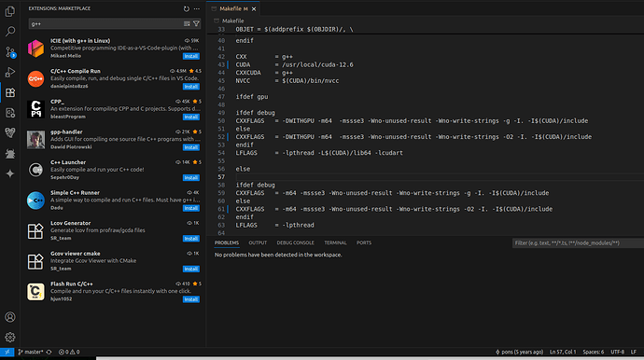The width and height of the screenshot is (644, 360).
Task: Open Run and Debug view
Action: [x=10, y=72]
